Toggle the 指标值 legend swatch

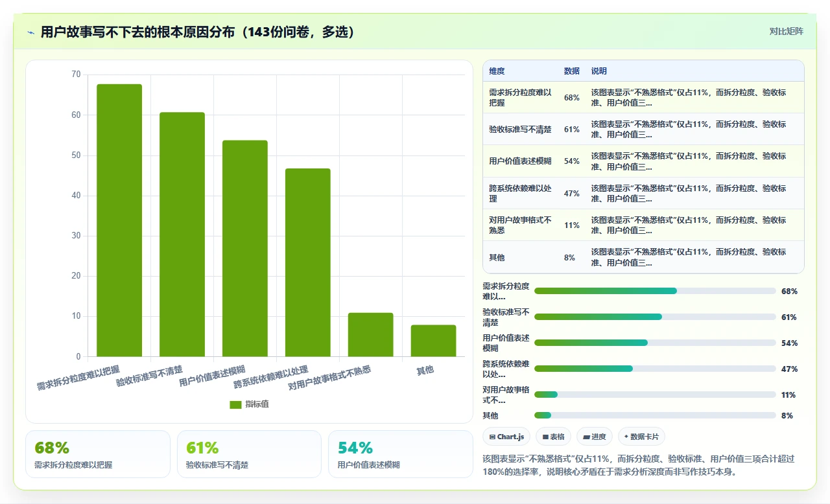click(x=235, y=404)
